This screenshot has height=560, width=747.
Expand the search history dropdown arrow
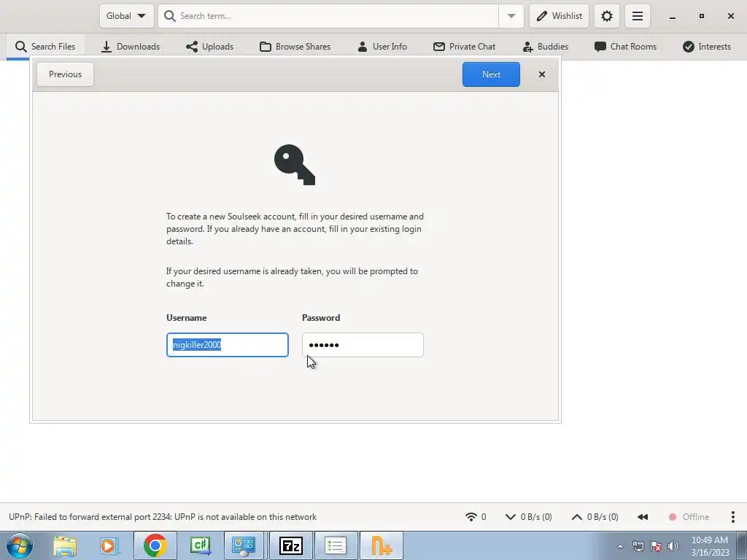pyautogui.click(x=511, y=16)
